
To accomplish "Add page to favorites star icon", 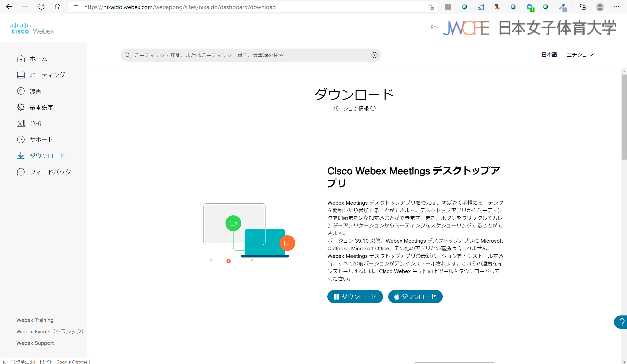I will click(x=431, y=7).
